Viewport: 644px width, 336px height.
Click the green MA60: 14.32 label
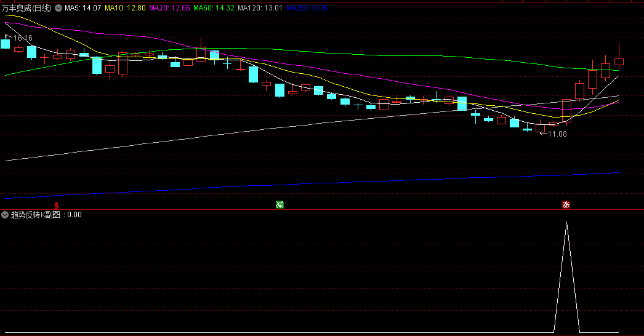coord(214,8)
